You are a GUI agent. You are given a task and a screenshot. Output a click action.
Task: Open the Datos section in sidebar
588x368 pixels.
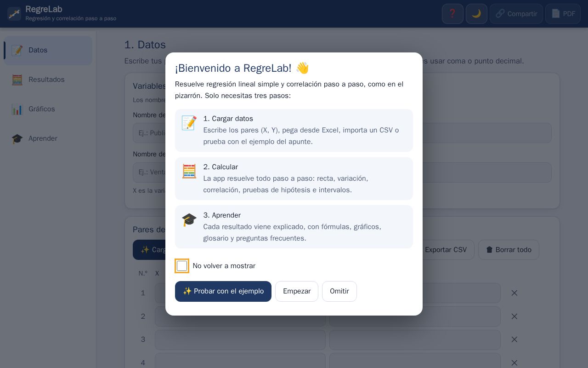click(x=48, y=50)
